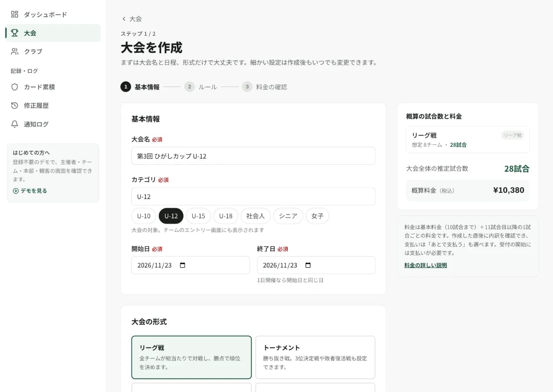Screen dimensions: 553x392
Task: Click the shield icon for カード累積
Action: (15, 87)
